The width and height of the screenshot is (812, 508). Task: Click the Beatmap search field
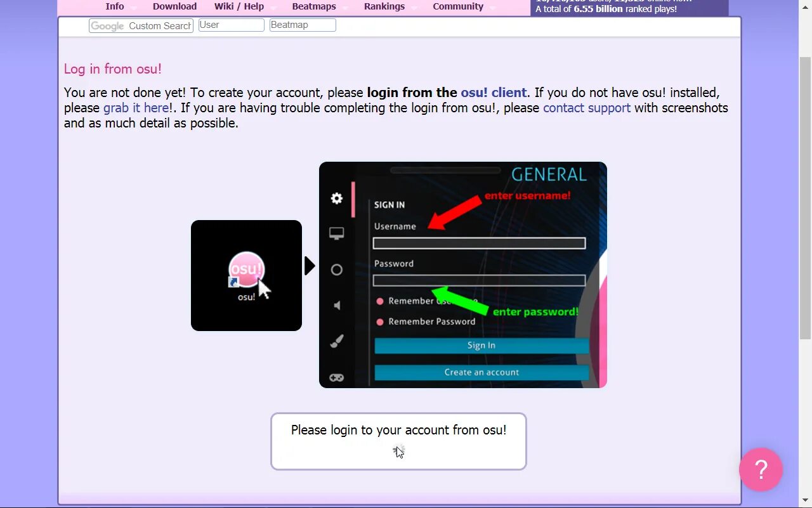tap(303, 25)
